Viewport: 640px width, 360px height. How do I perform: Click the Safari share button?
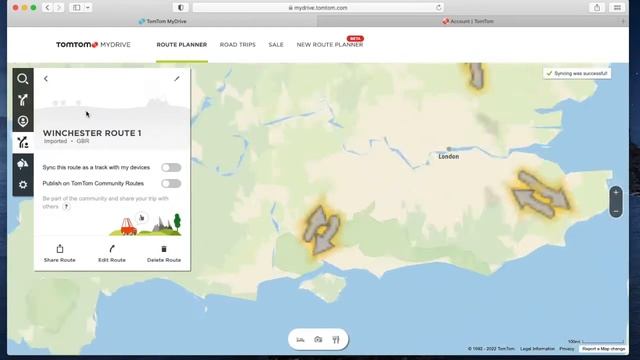click(597, 7)
